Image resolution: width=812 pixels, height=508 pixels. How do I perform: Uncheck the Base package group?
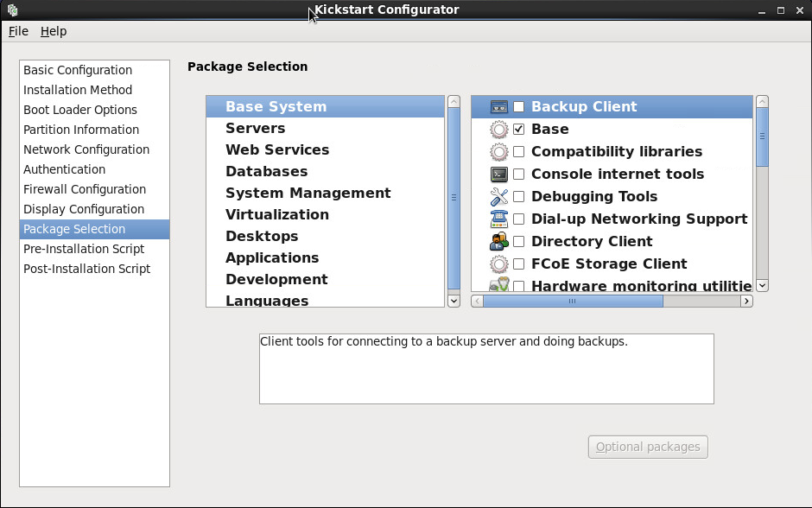(x=518, y=129)
